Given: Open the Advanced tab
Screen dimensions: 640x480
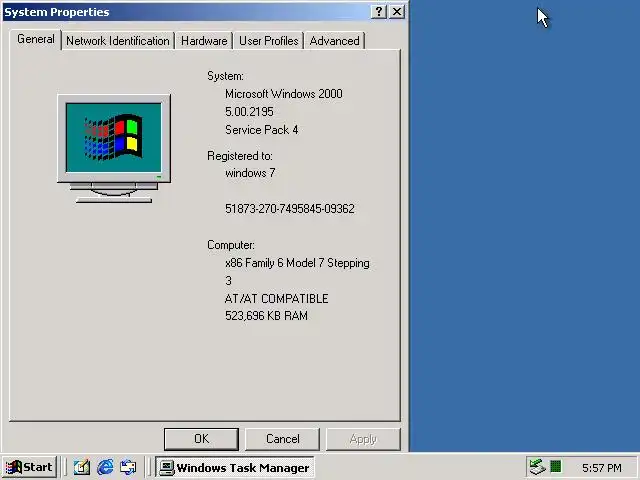Looking at the screenshot, I should [334, 41].
